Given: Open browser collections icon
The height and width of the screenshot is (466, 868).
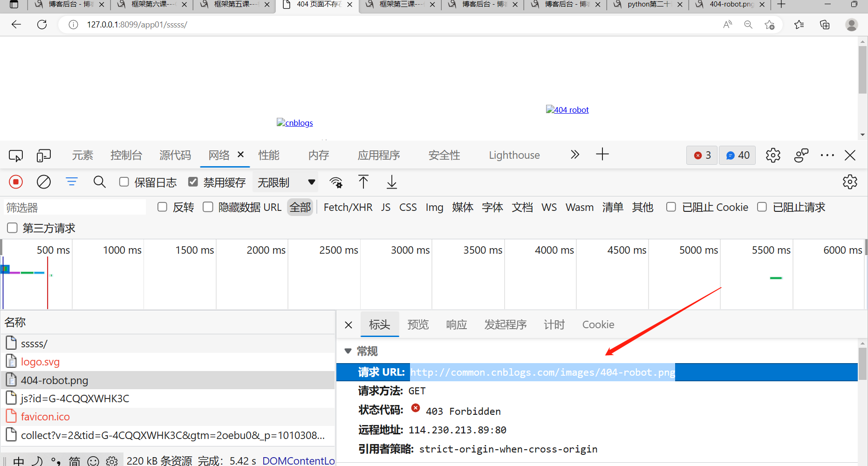Looking at the screenshot, I should [x=825, y=25].
